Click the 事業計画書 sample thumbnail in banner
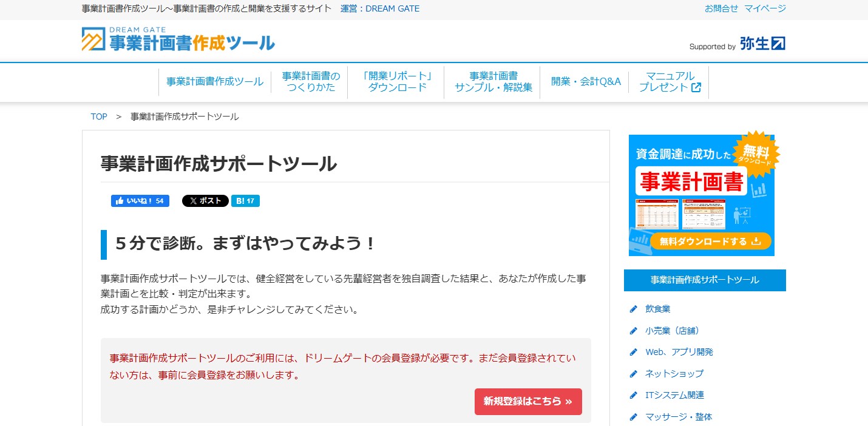 pos(680,214)
